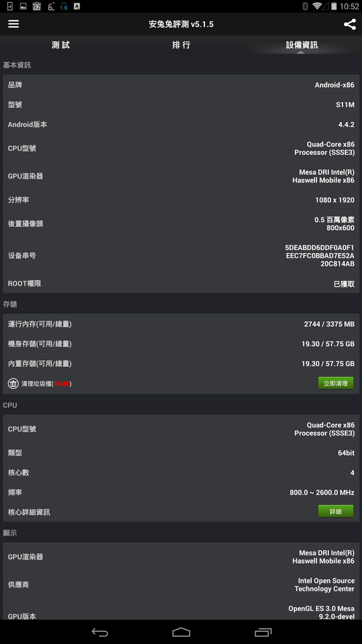Click the trash bin icon beside 清理垃圾檔
362x644 pixels.
click(x=13, y=384)
